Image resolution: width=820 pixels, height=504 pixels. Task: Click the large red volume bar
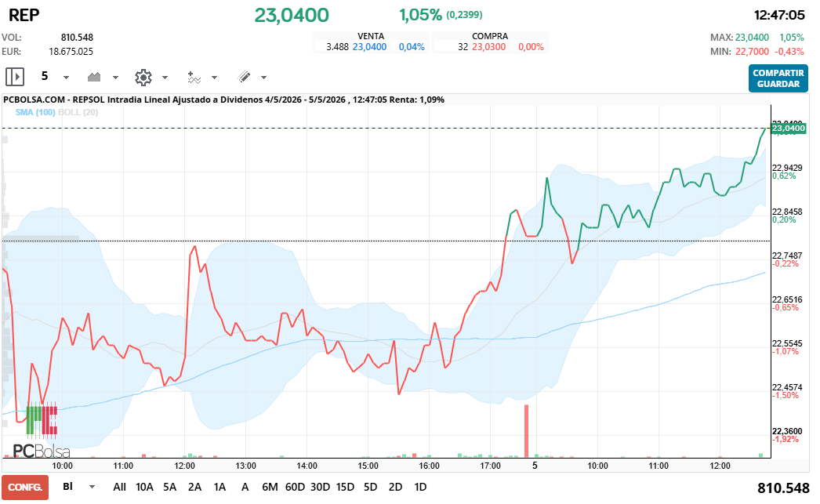tap(527, 431)
